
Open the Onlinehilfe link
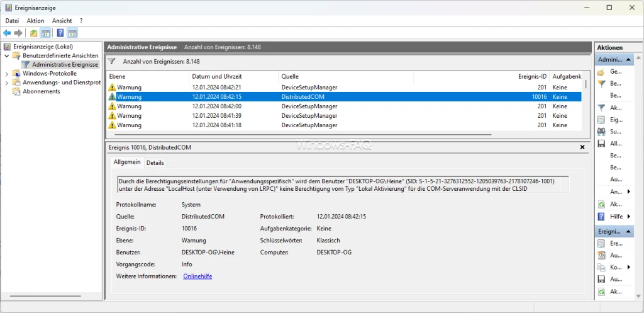click(x=198, y=276)
